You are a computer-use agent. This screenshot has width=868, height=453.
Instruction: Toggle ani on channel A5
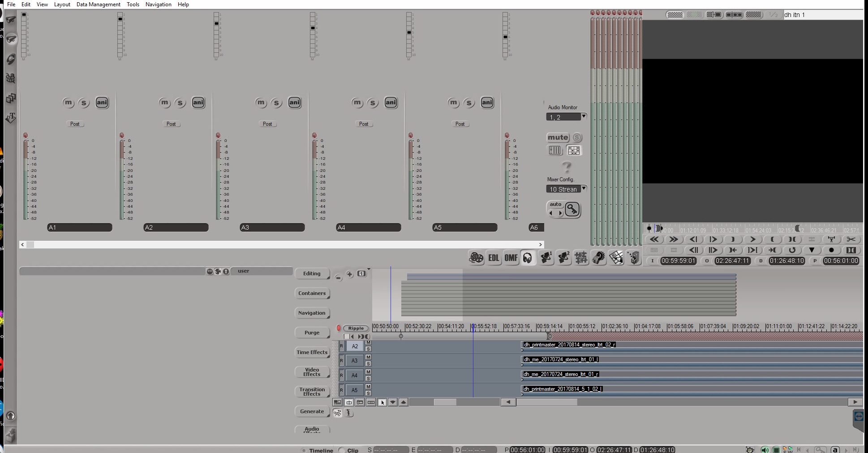tap(487, 103)
